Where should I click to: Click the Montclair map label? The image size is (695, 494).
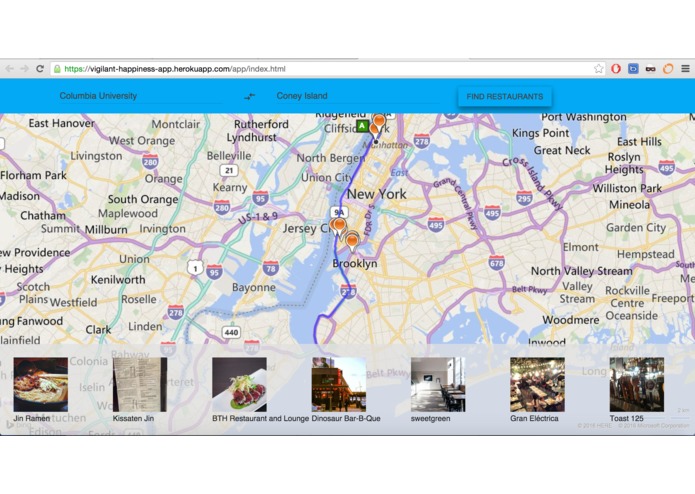(x=176, y=124)
